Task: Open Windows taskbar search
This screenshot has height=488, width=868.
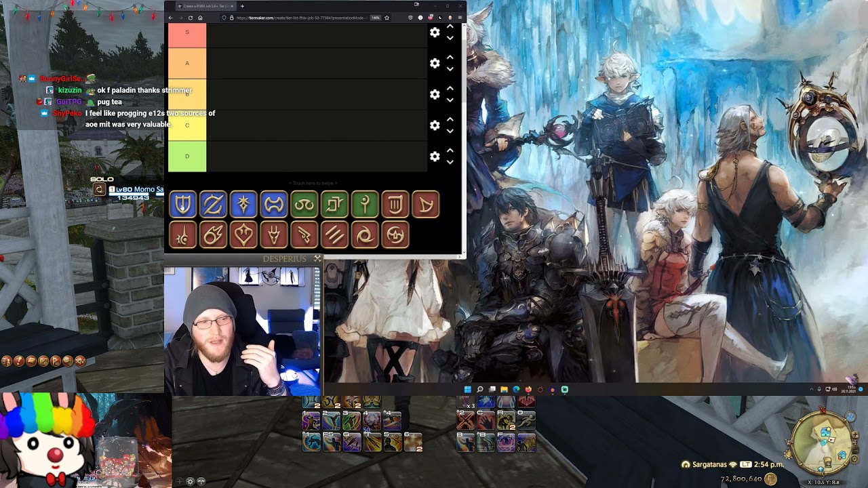Action: [479, 389]
